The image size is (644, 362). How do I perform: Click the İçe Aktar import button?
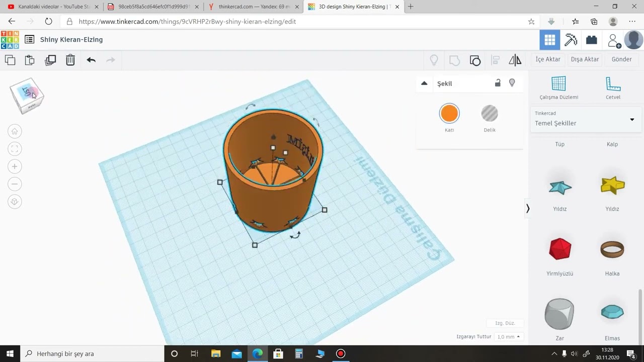click(x=548, y=59)
